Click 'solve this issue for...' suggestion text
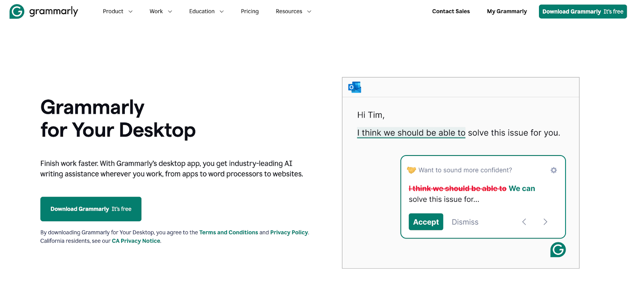The width and height of the screenshot is (644, 290). 444,199
